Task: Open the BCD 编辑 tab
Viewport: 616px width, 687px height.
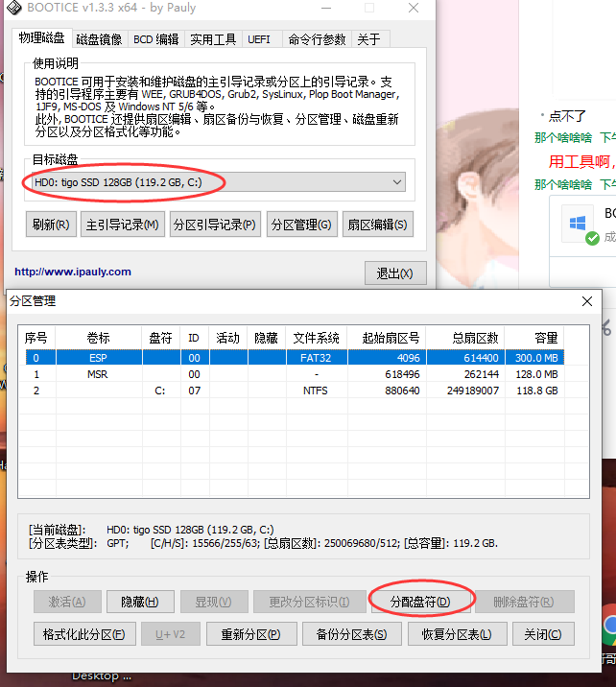Action: 156,39
